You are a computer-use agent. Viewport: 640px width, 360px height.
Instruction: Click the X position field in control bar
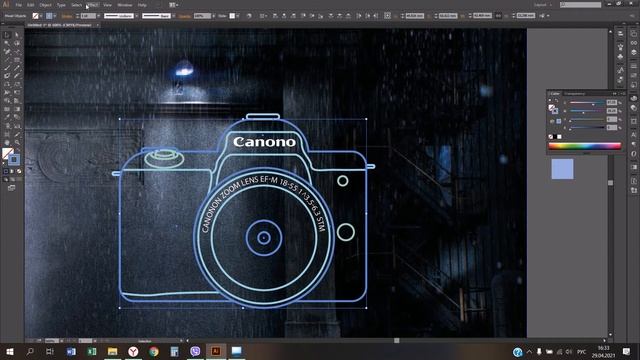click(x=415, y=16)
